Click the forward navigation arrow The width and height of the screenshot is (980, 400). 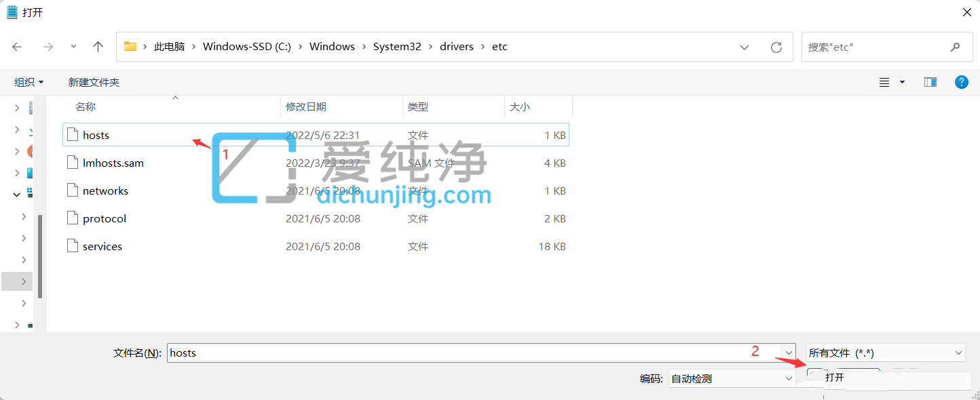(x=48, y=46)
